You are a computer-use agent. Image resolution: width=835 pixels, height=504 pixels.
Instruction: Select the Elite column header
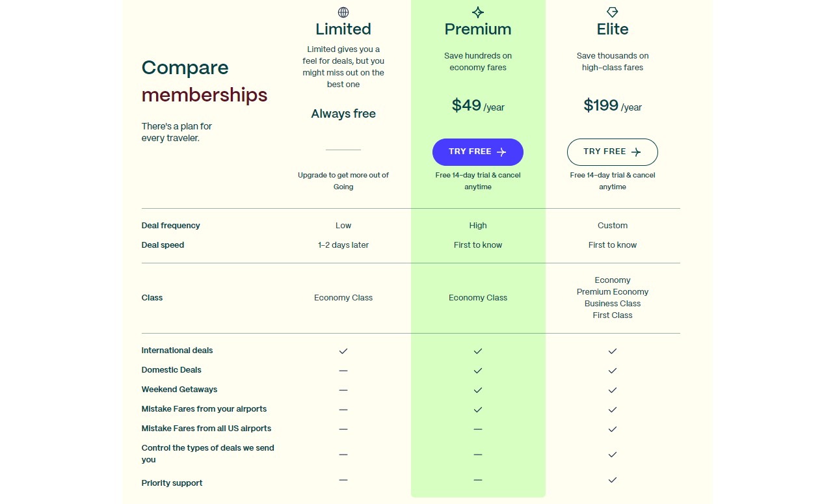point(612,29)
